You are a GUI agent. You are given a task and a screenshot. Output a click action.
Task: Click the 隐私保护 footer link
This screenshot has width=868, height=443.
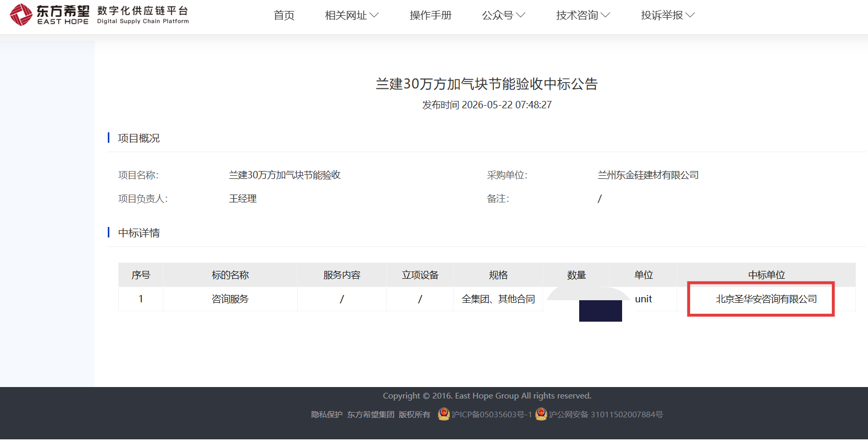(x=327, y=415)
